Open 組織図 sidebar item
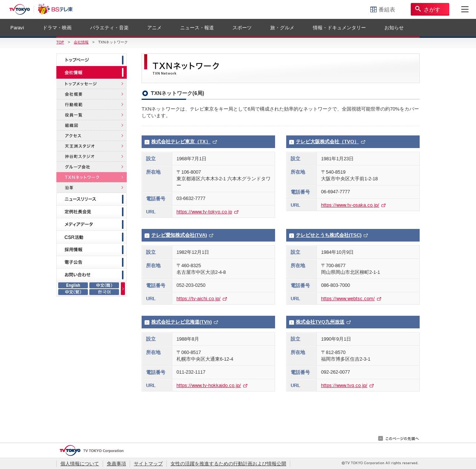This screenshot has width=476, height=469. point(92,125)
